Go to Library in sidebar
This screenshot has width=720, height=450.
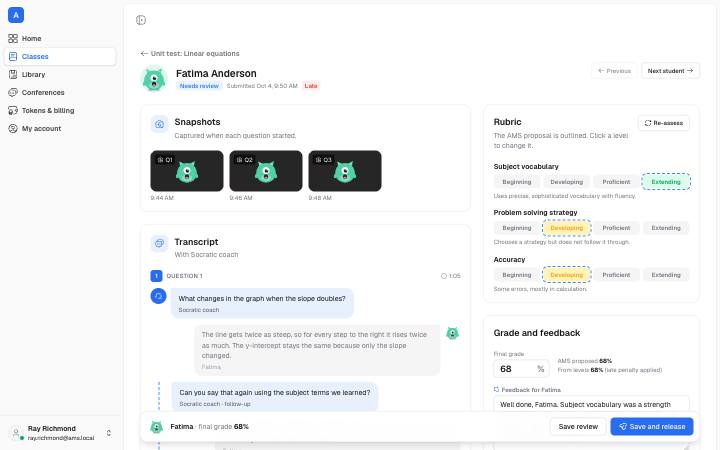(x=60, y=74)
